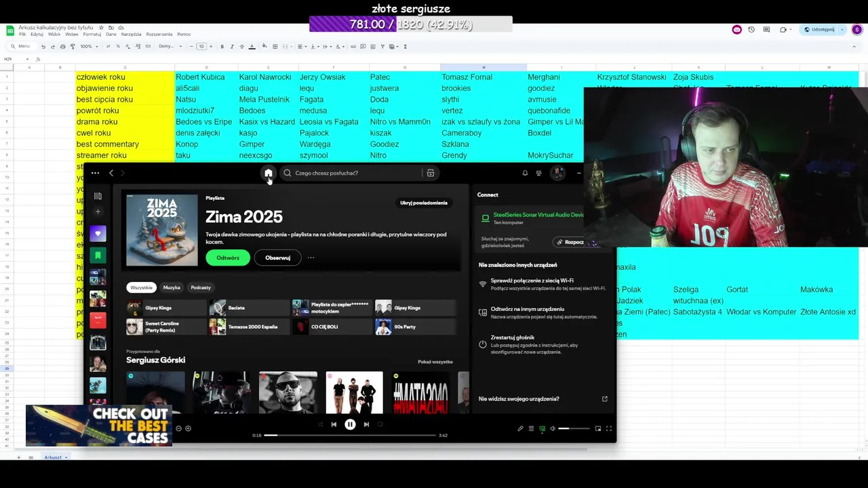The image size is (868, 488).
Task: Click the Odtwórz play button
Action: 228,258
